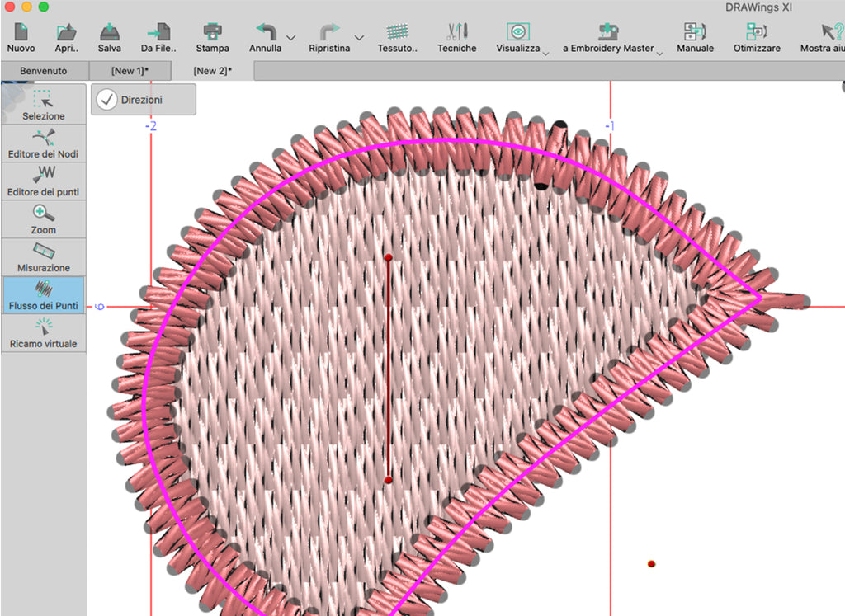The width and height of the screenshot is (845, 616).
Task: Click the red stitch direction endpoint marker
Action: (x=389, y=257)
